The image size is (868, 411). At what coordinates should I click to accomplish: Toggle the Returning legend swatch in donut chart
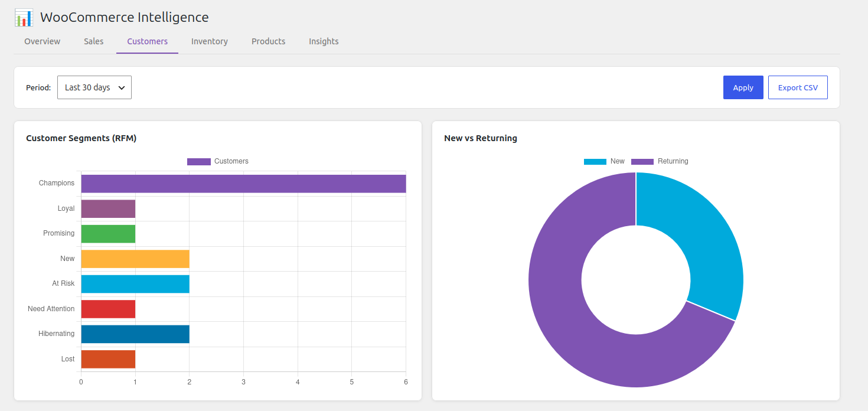click(642, 161)
